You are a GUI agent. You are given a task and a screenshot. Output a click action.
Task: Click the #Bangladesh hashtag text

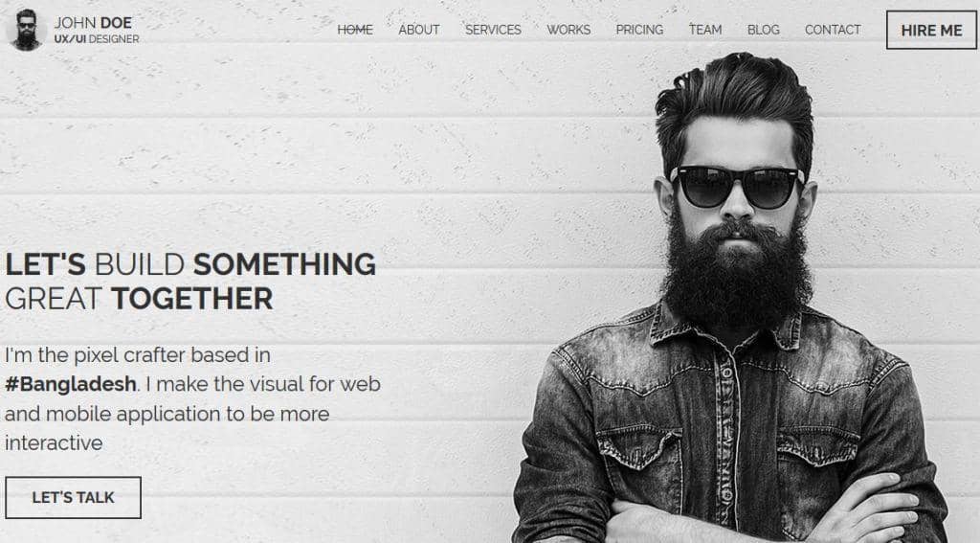[71, 383]
